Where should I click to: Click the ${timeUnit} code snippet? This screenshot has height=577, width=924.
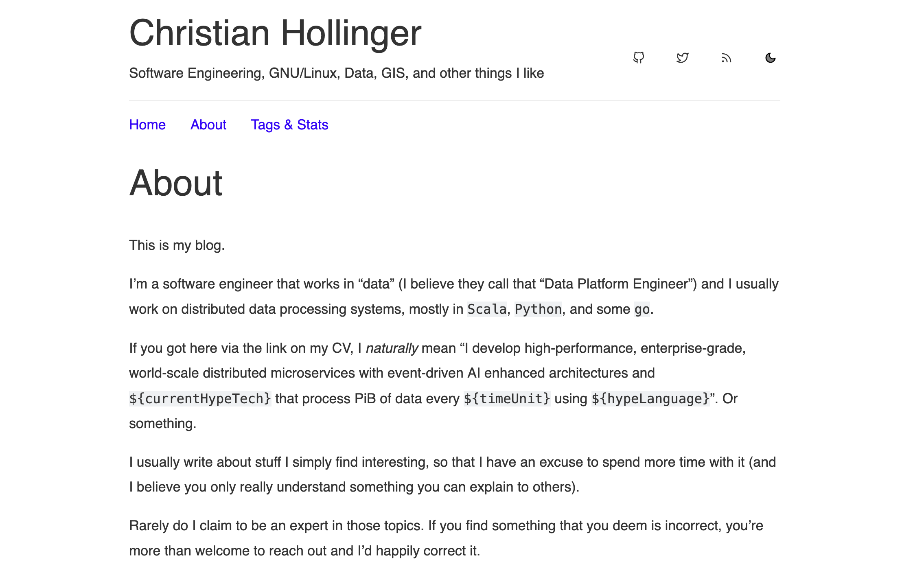507,399
